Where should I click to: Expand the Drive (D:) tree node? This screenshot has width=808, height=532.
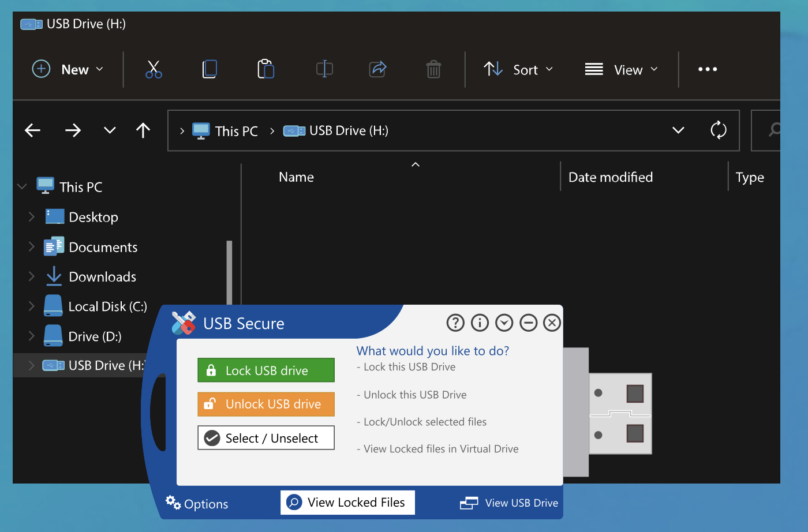click(x=32, y=336)
